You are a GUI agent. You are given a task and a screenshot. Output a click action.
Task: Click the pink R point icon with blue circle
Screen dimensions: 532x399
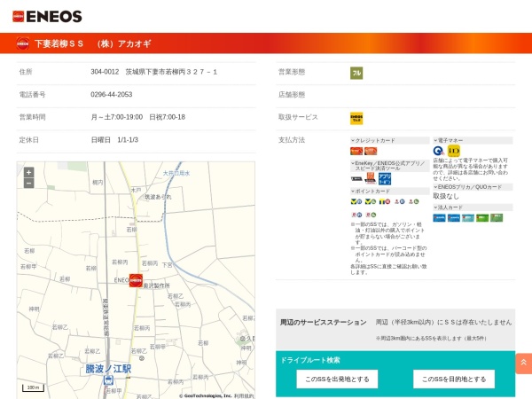click(356, 215)
